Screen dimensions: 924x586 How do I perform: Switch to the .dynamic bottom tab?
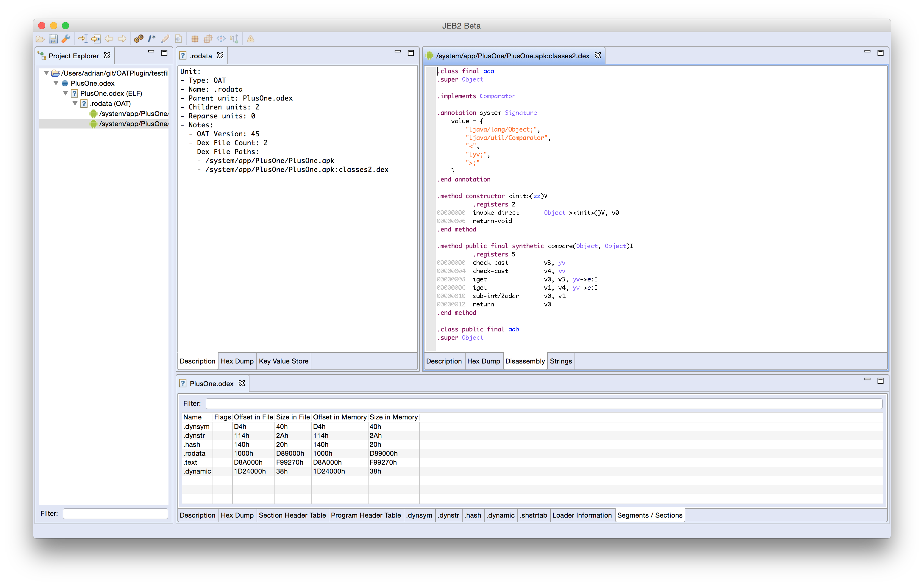pos(501,516)
